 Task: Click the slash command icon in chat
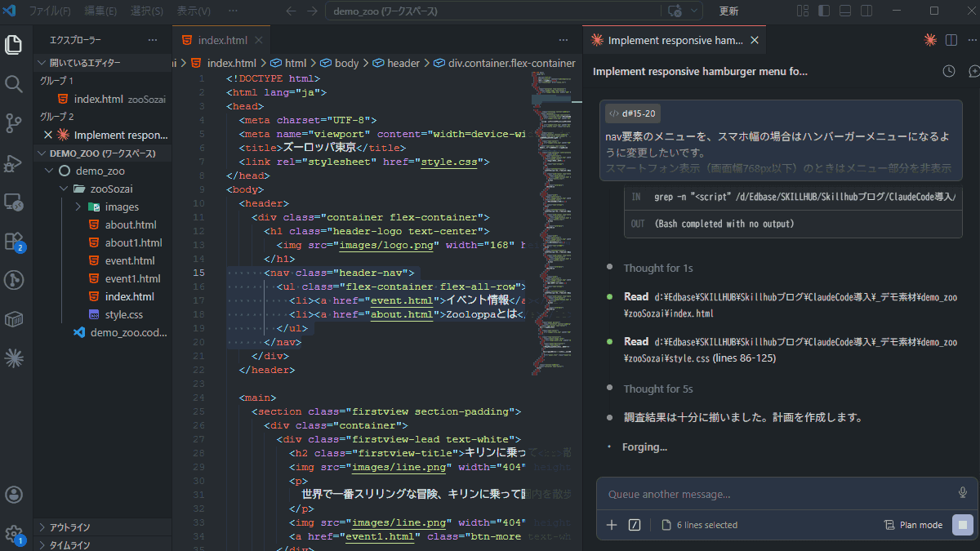[635, 525]
